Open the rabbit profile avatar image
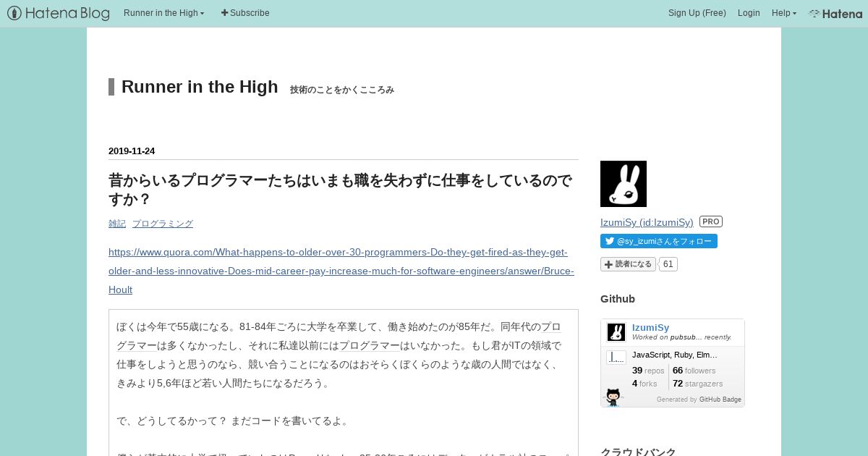The image size is (868, 456). point(624,184)
